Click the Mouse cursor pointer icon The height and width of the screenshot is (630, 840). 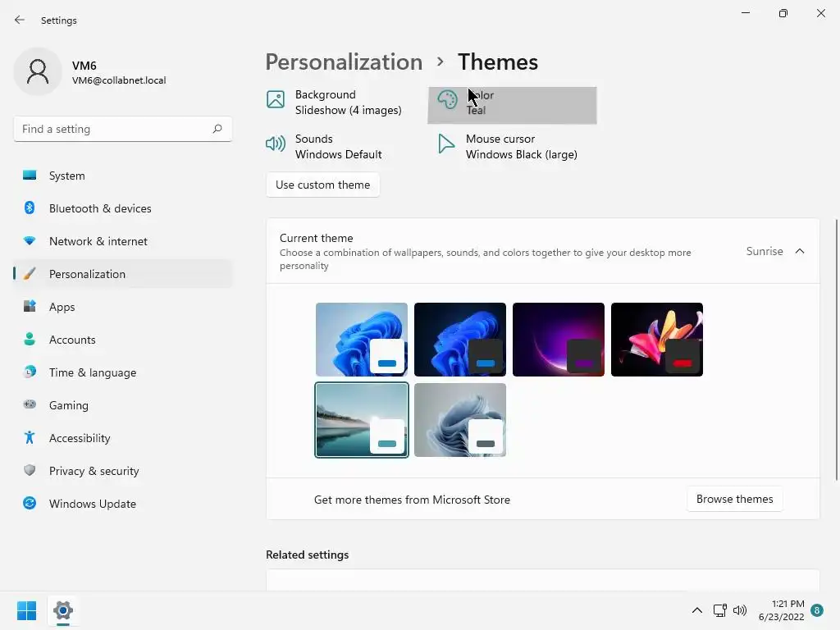445,144
